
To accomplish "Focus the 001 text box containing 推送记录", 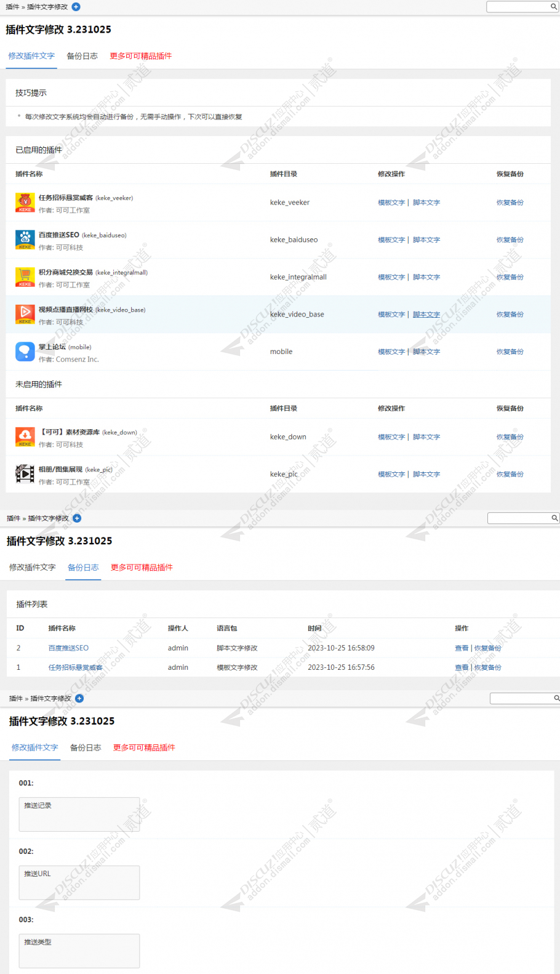I will (x=79, y=815).
